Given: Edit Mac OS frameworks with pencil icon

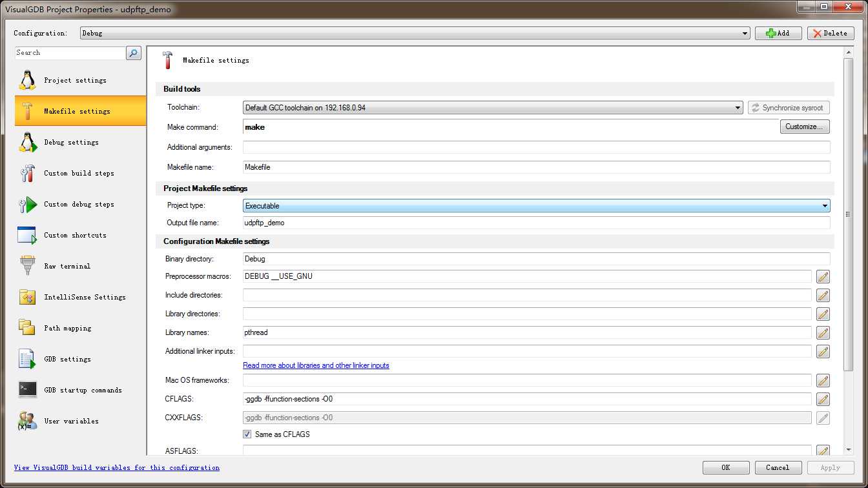Looking at the screenshot, I should click(x=823, y=380).
